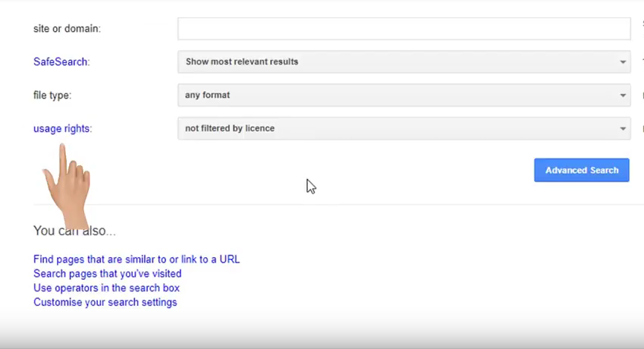Follow 'Use operators in the search box' link

106,288
